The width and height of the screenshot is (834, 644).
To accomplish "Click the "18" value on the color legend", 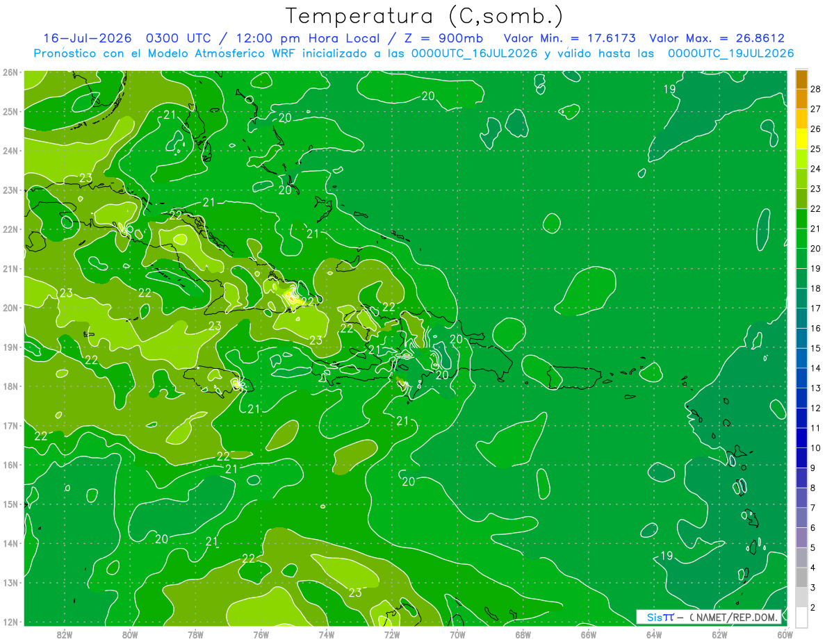I will tap(817, 288).
